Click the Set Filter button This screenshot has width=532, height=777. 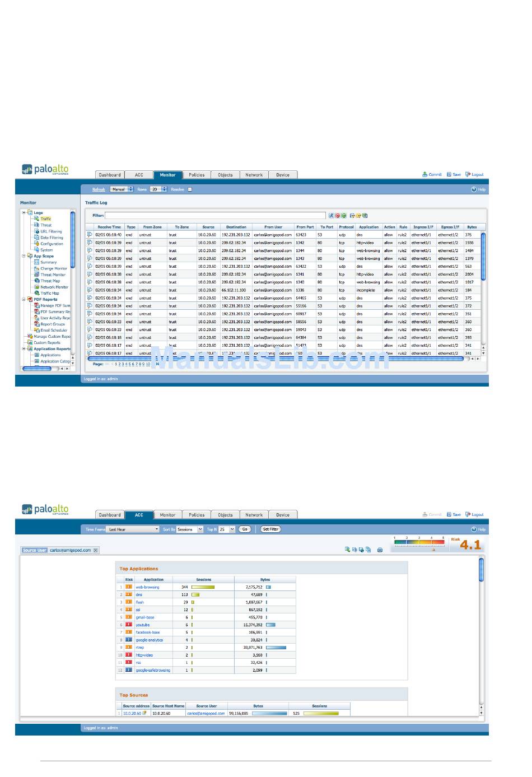coord(270,529)
